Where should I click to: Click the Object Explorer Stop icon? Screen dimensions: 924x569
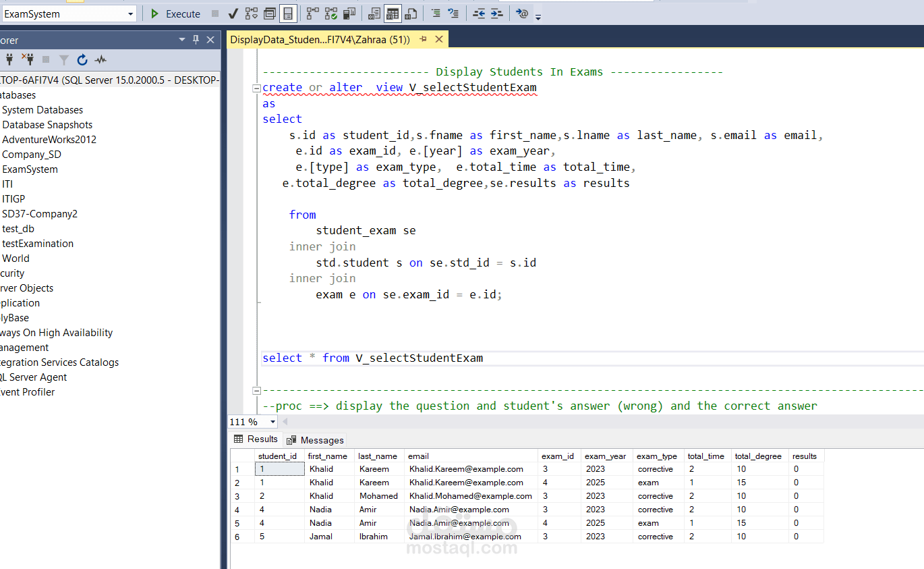[46, 59]
